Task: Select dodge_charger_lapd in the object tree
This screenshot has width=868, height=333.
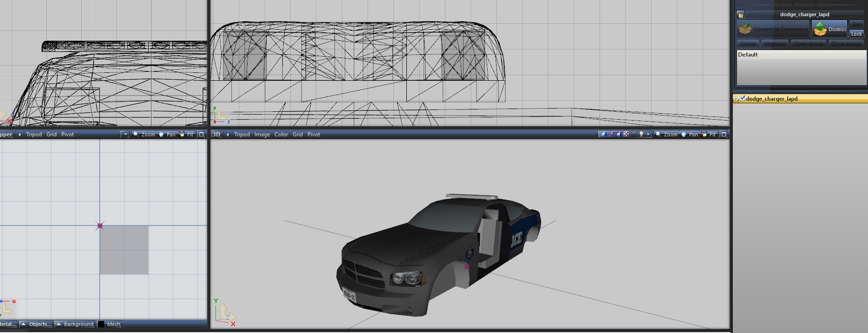Action: pos(771,99)
